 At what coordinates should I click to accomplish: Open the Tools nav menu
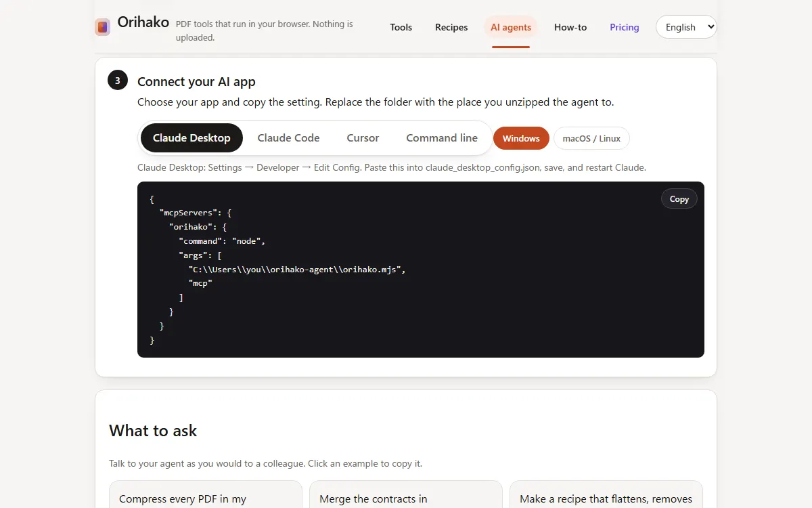tap(401, 27)
